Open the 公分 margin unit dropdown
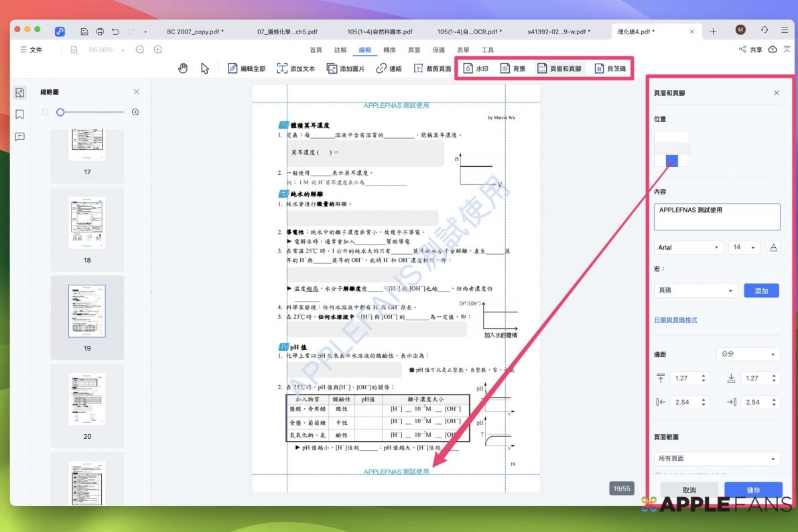 coord(748,354)
